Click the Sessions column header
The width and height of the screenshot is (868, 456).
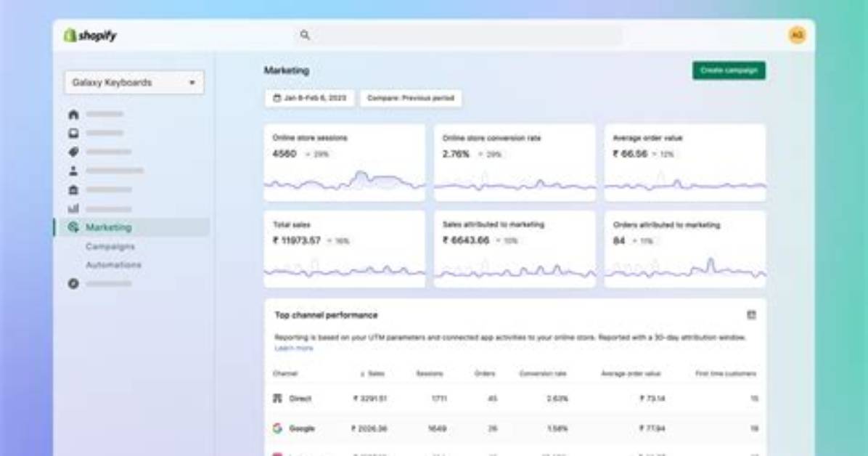click(430, 373)
